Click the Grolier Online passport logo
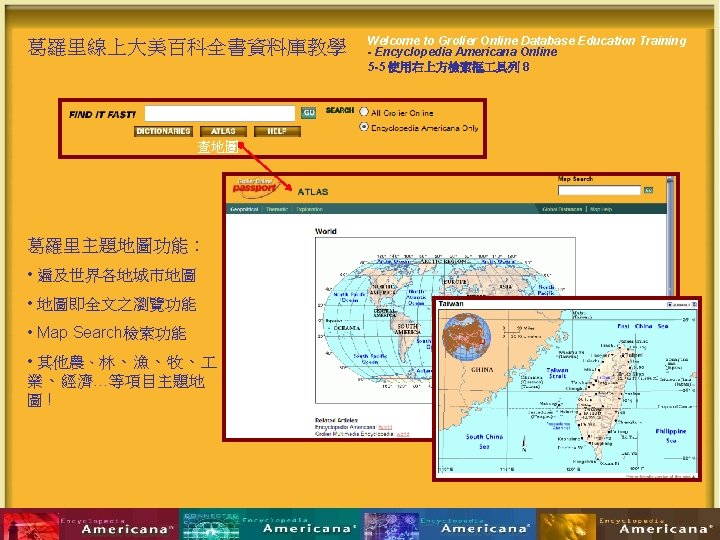 pyautogui.click(x=254, y=188)
